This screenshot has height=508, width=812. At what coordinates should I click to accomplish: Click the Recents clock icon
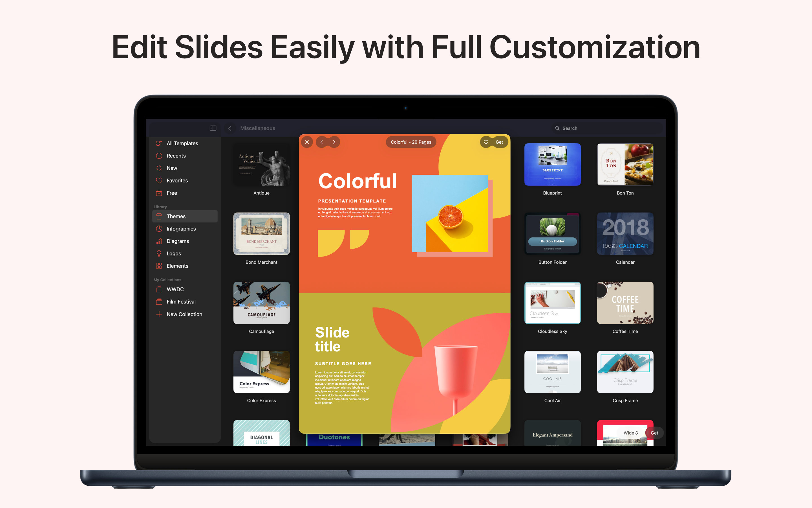click(x=159, y=156)
